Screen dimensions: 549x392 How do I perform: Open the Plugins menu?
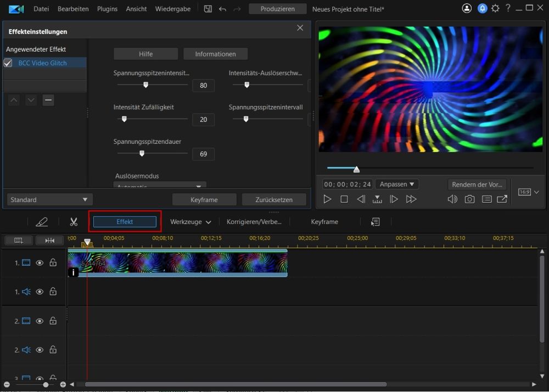(107, 9)
